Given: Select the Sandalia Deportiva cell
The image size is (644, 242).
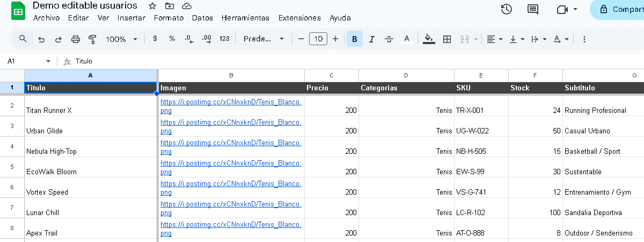Looking at the screenshot, I should coord(603,208).
